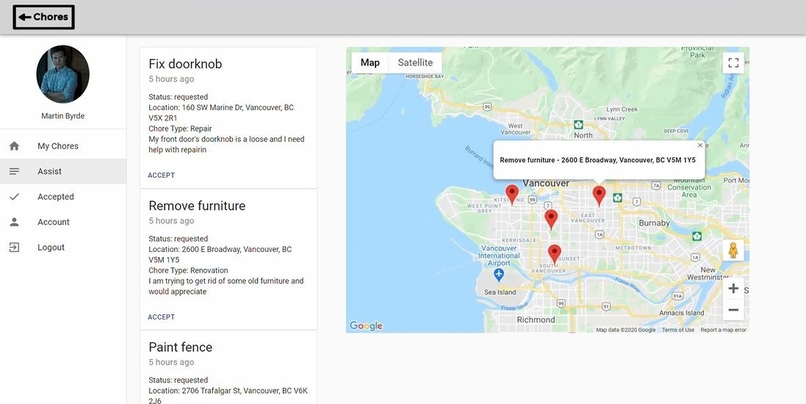Click the 160 SW Marine Dr location text
Screen dimensions: 806x404
click(x=221, y=113)
